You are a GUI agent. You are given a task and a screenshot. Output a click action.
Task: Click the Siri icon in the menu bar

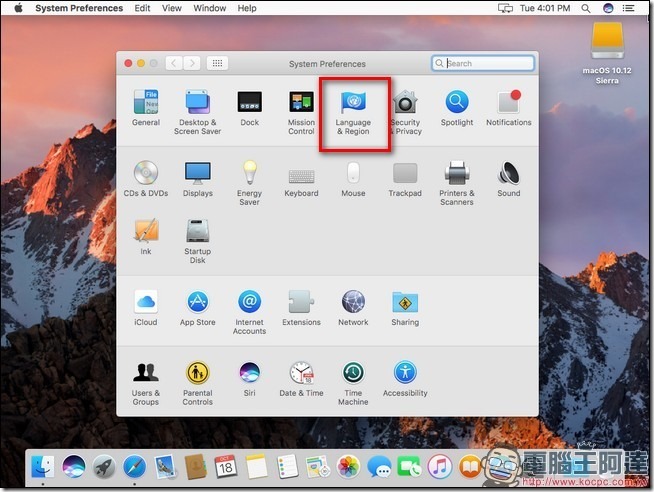[x=608, y=8]
